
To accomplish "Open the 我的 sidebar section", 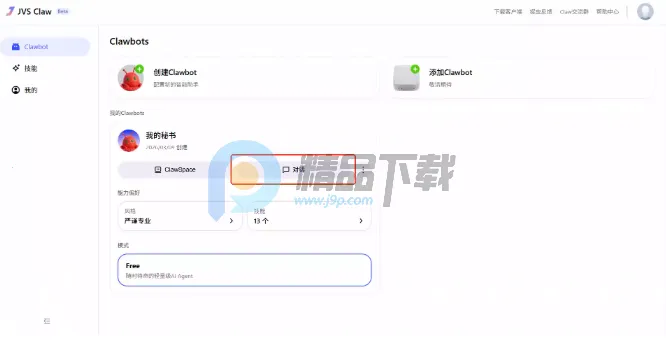I will pyautogui.click(x=25, y=90).
